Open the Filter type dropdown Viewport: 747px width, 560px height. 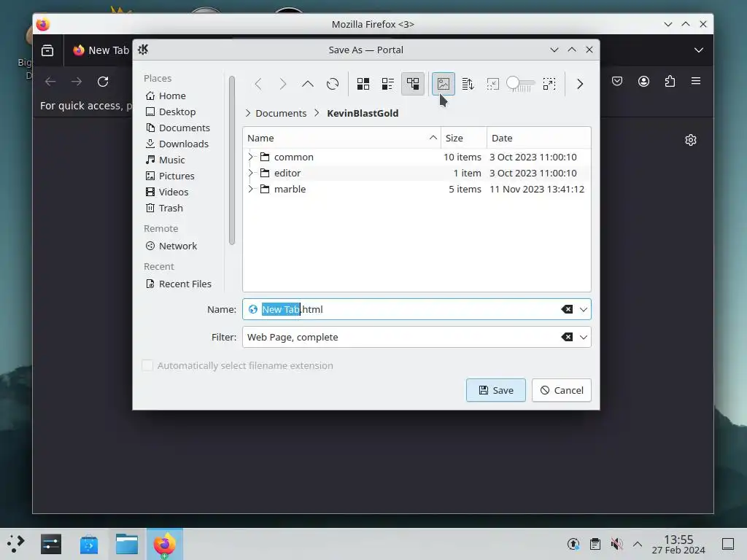584,337
